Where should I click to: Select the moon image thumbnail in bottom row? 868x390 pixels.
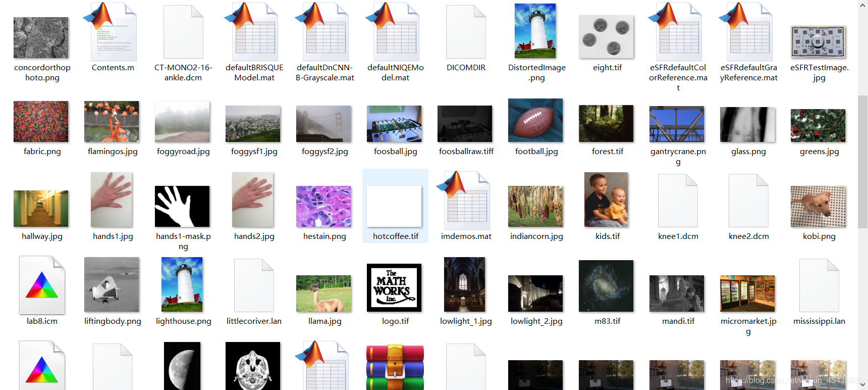click(x=182, y=366)
